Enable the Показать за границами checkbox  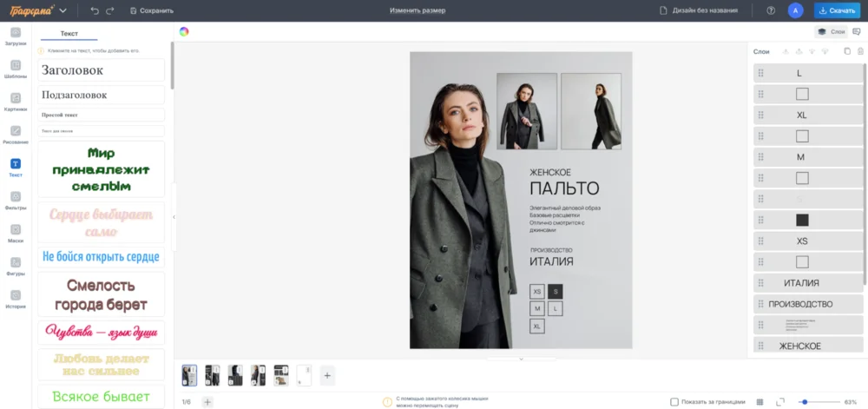point(674,402)
